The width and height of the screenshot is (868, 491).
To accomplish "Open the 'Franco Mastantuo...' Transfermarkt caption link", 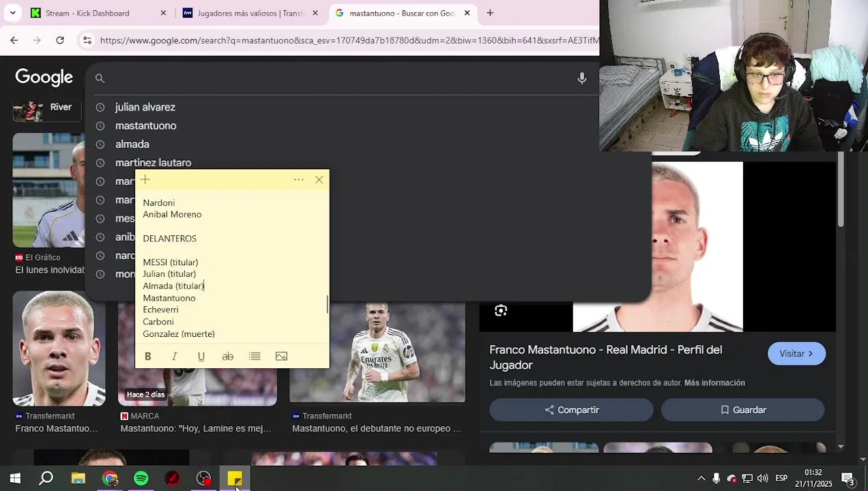I will click(56, 428).
